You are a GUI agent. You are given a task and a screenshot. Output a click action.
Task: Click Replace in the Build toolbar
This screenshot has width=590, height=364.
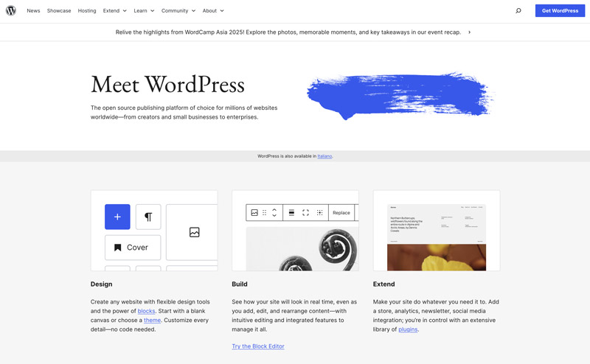[x=341, y=212]
